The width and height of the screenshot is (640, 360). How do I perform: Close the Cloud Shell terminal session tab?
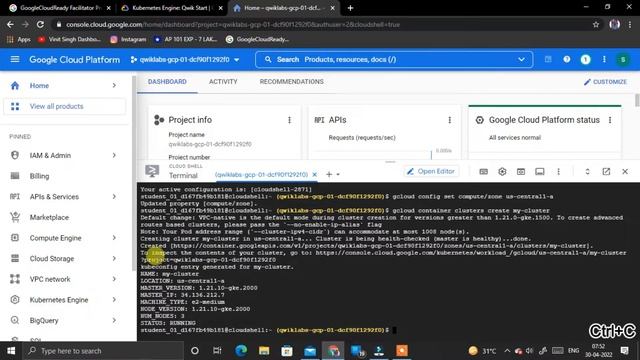coord(315,175)
